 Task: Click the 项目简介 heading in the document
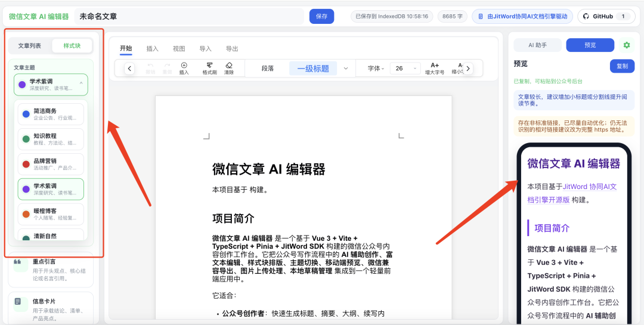click(x=233, y=218)
